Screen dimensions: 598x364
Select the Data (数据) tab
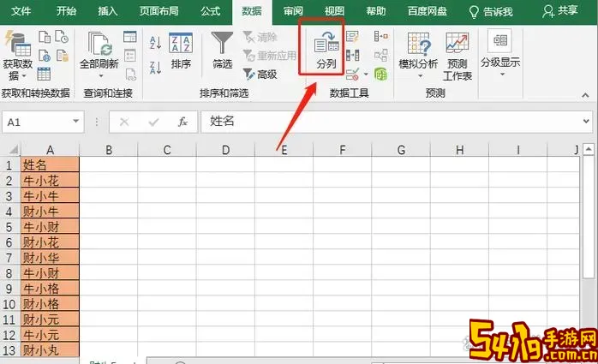(252, 11)
